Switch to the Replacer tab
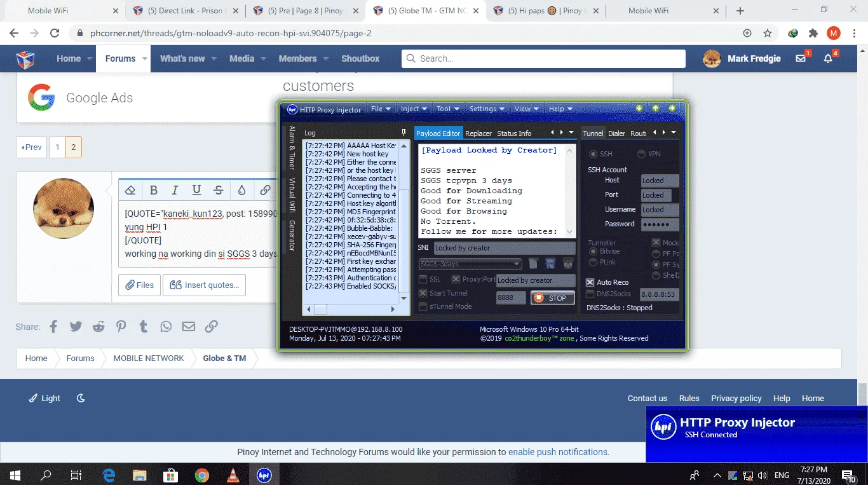Viewport: 868px width, 485px height. (478, 133)
